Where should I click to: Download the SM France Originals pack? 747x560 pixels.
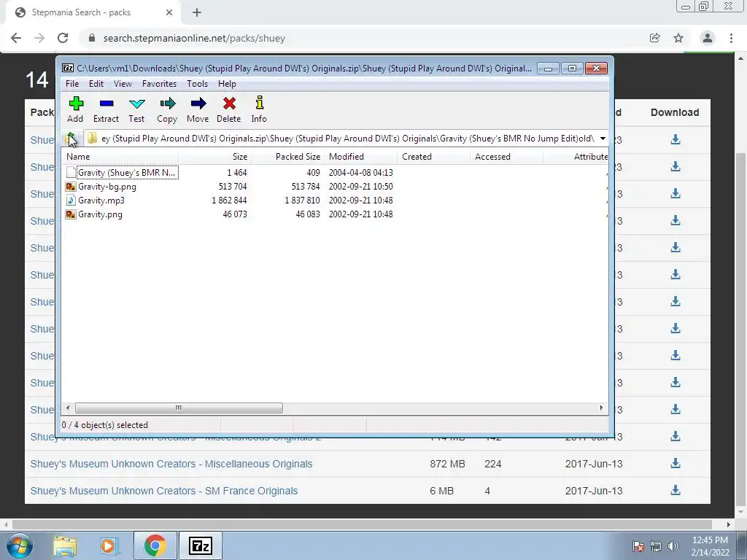click(675, 491)
